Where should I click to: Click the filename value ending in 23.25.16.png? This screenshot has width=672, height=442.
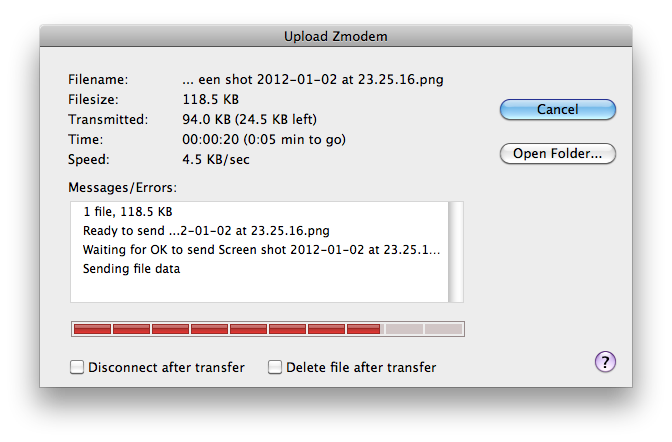pos(313,80)
